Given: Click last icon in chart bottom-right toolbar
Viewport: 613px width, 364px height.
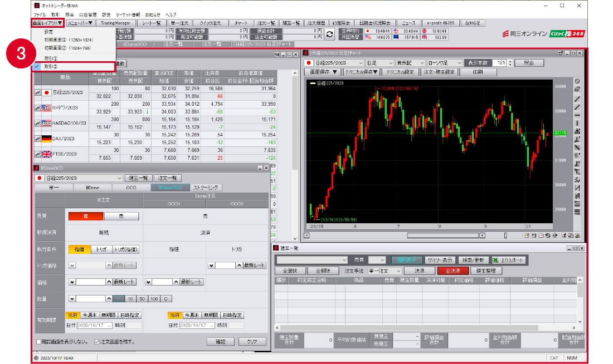Looking at the screenshot, I should (577, 235).
